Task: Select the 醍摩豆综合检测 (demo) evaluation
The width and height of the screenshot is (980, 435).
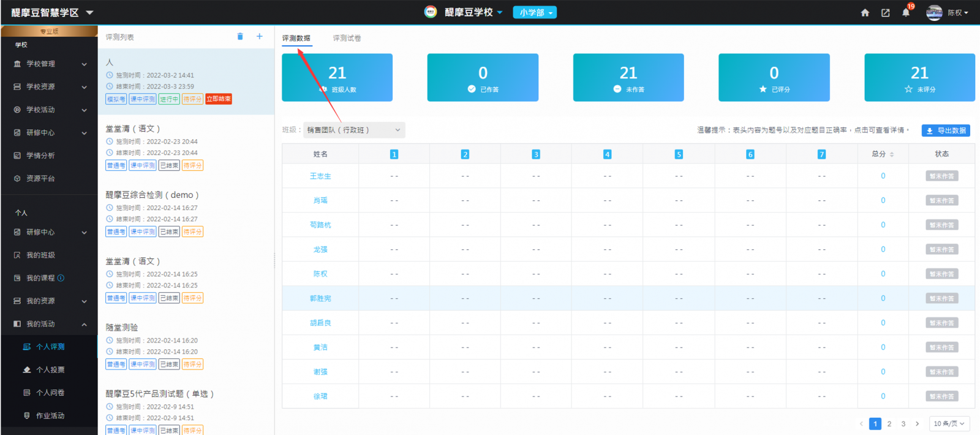Action: point(152,195)
